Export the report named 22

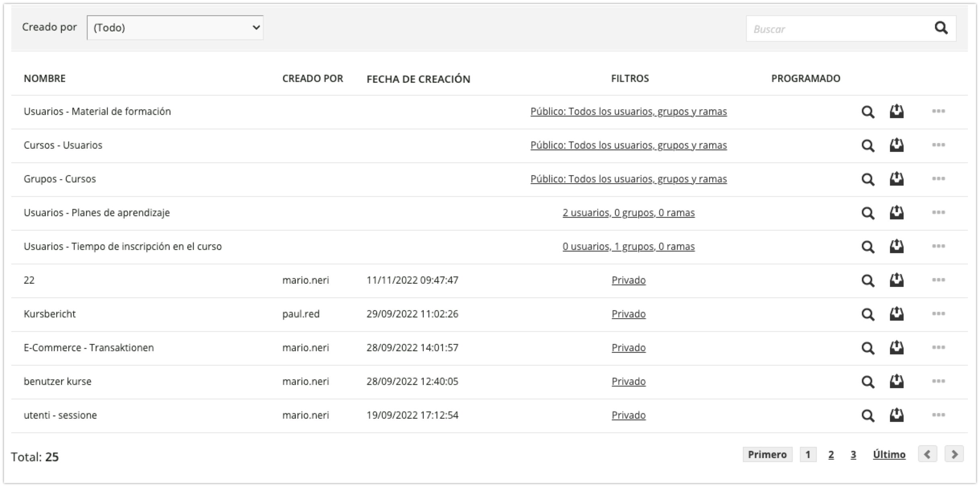coord(896,280)
